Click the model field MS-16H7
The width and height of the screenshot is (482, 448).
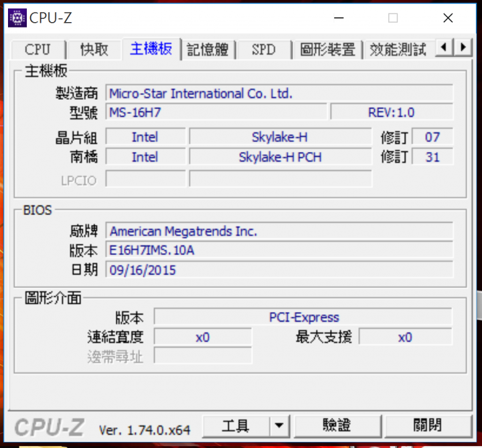[x=216, y=112]
